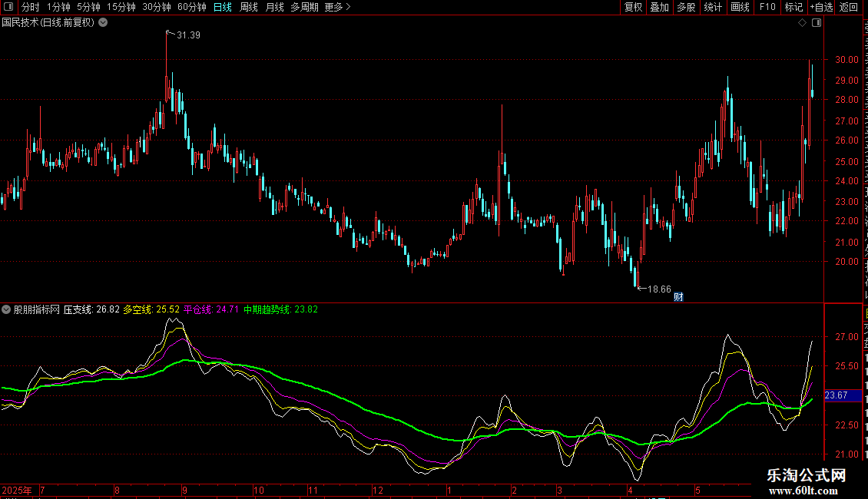This screenshot has width=868, height=499.
Task: Open dropdown beside 国民技术 chart title
Action: pyautogui.click(x=103, y=23)
